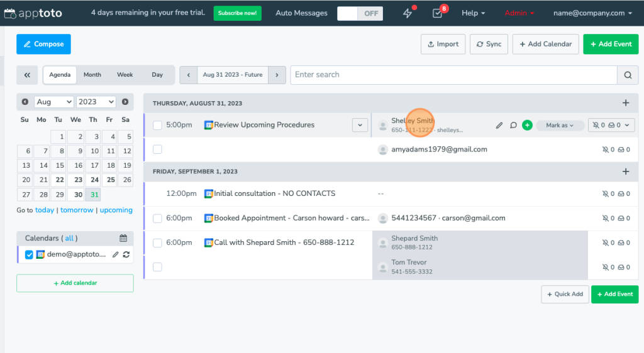Open the message bubble icon for Shelley Smith
644x353 pixels.
click(x=513, y=125)
